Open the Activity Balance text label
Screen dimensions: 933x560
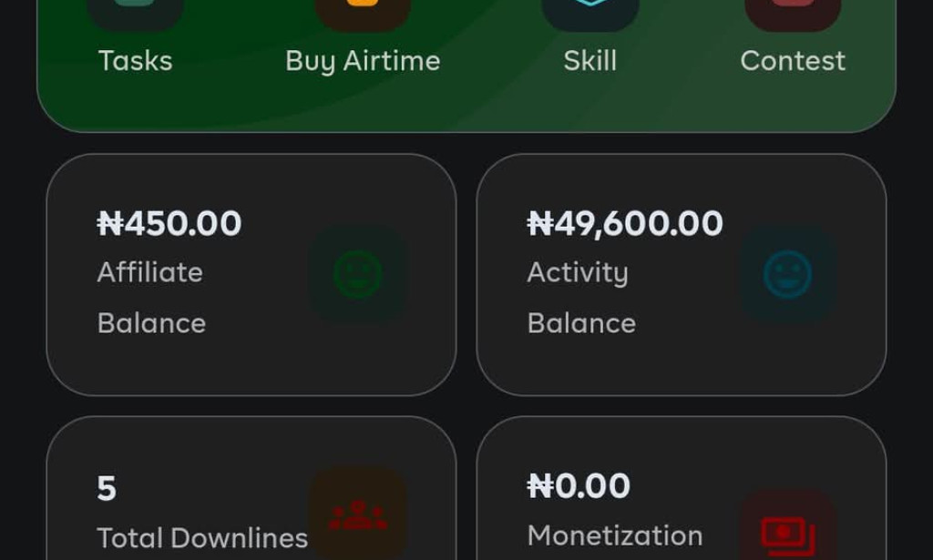[581, 297]
